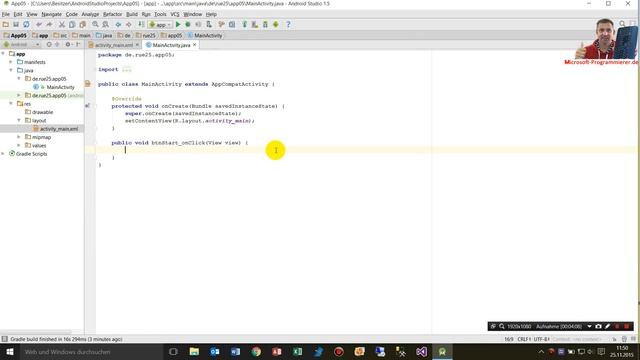Expand the mipmap folder
The width and height of the screenshot is (640, 360).
pos(19,137)
